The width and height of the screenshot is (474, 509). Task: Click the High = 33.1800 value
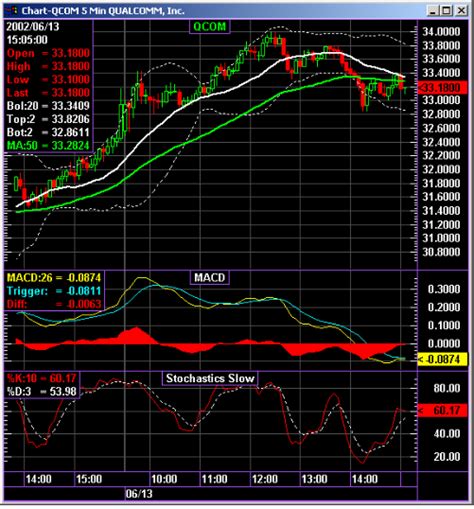point(48,66)
